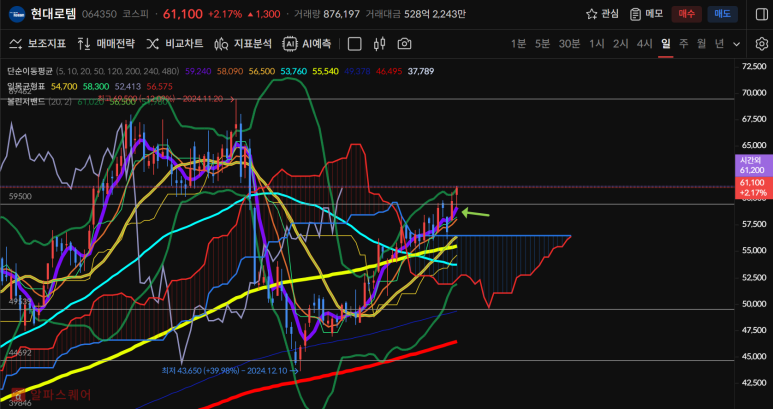Click the 볼린저밴드 indicator label

pos(26,102)
